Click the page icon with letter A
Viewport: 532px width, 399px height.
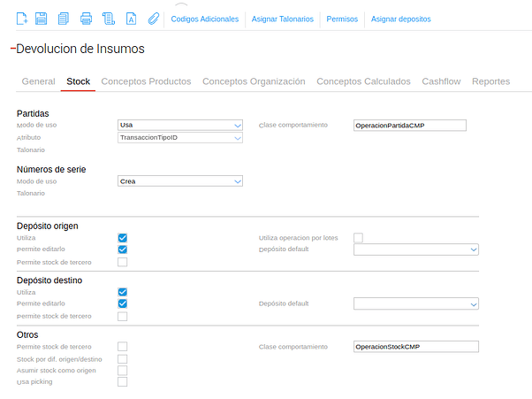(x=131, y=18)
